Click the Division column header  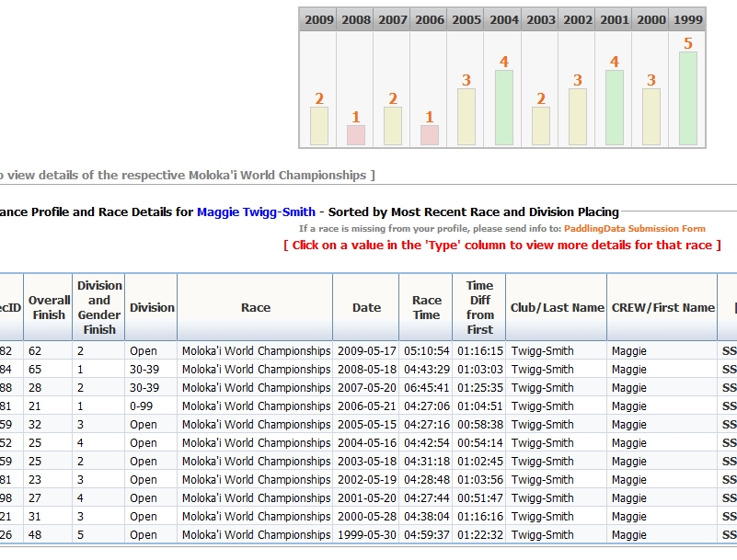click(152, 308)
